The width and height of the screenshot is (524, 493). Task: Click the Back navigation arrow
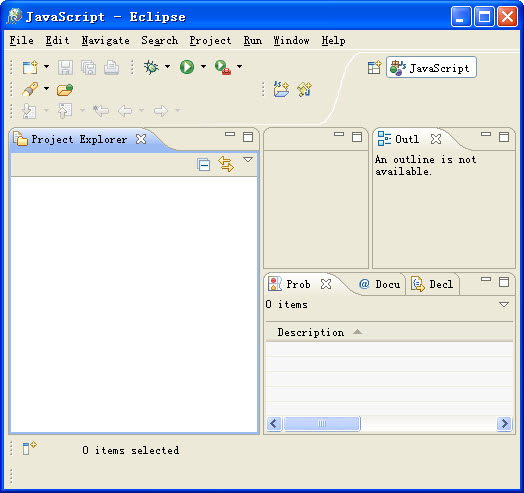tap(125, 111)
